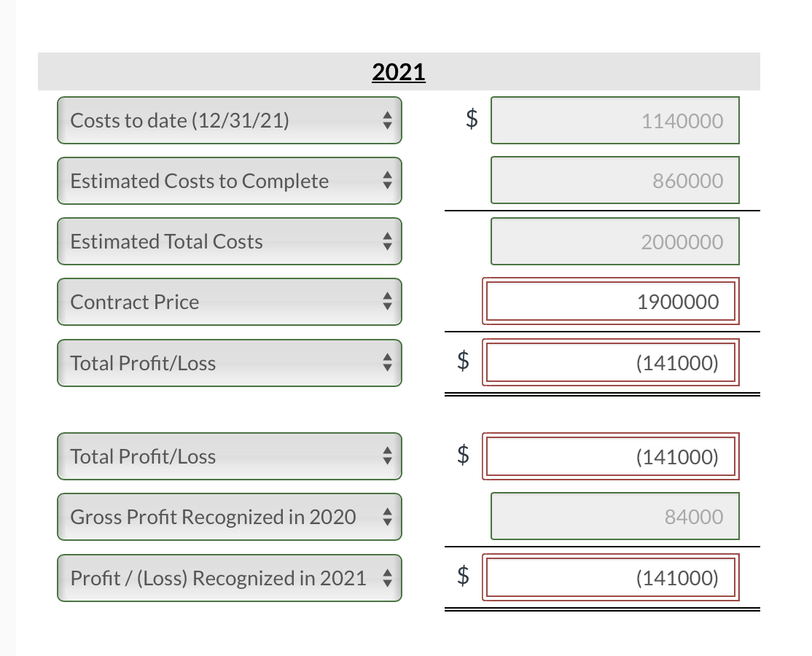
Task: Click the stepper arrows on Costs to date (12/31/21)
Action: pos(389,120)
